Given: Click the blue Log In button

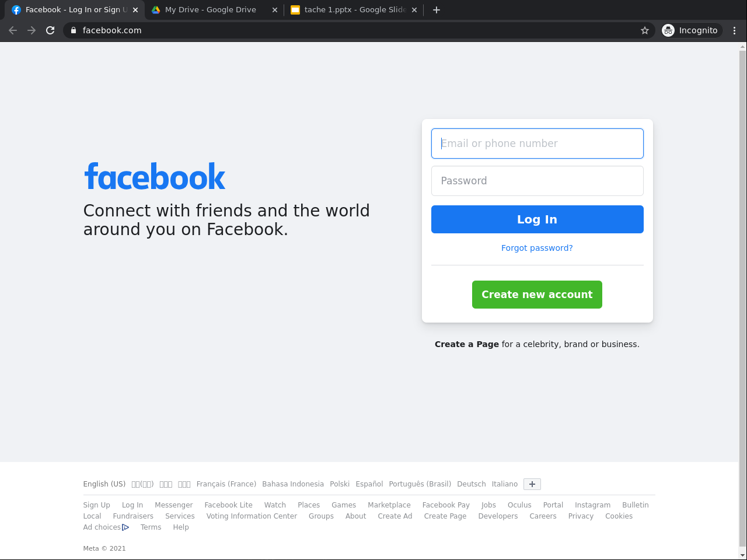Looking at the screenshot, I should (537, 219).
